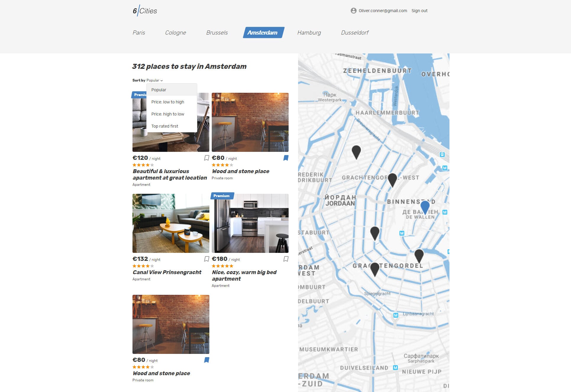Click the metro icon beside Duivelseiland
Viewport: 571px width, 392px height.
click(x=395, y=368)
